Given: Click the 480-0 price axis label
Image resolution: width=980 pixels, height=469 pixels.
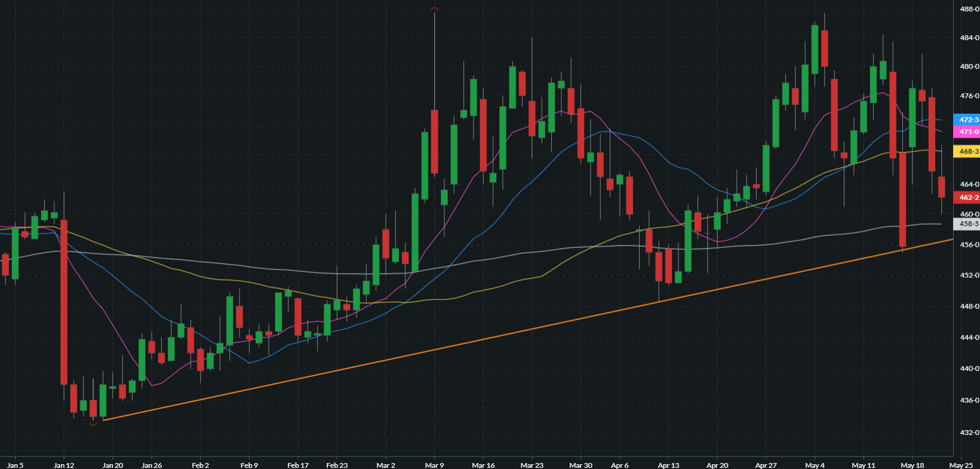Looking at the screenshot, I should click(969, 66).
